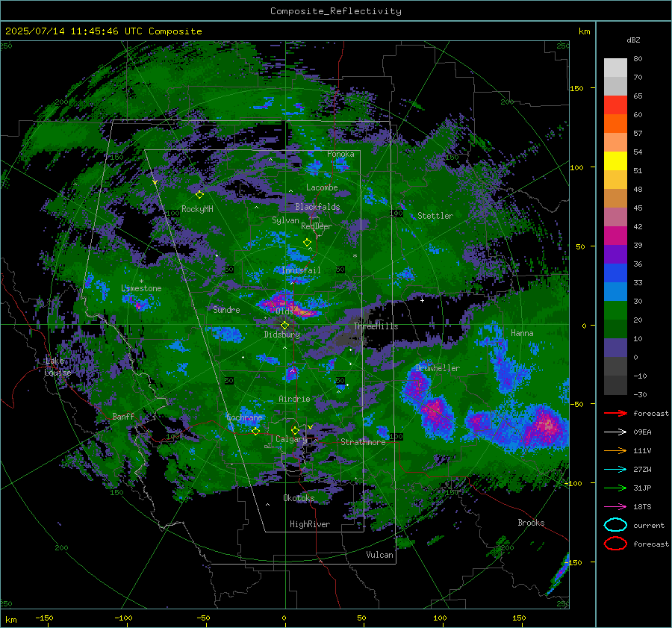The height and width of the screenshot is (628, 672).
Task: Click the Airdrie label
Action: click(x=294, y=399)
